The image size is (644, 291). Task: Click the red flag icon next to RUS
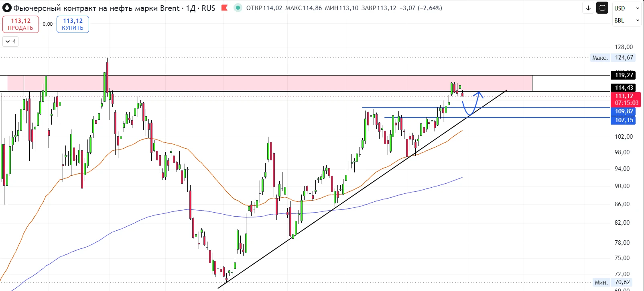[224, 8]
